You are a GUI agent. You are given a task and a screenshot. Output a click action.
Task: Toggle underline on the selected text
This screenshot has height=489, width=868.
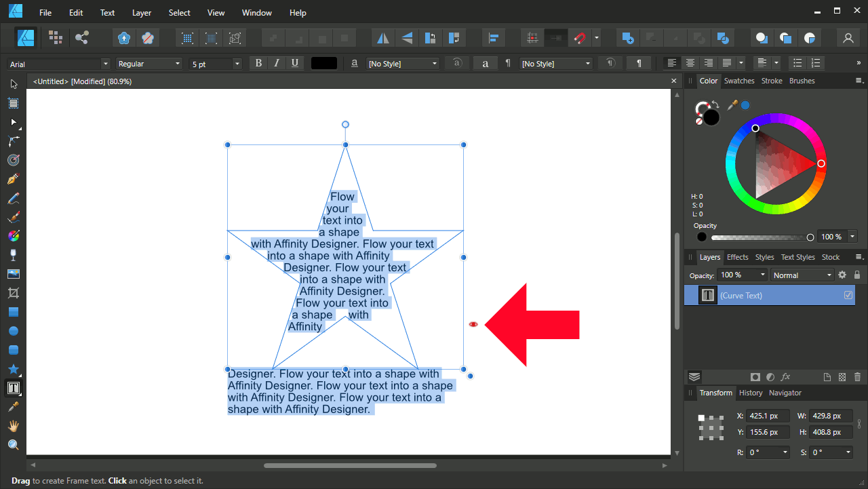click(x=296, y=63)
